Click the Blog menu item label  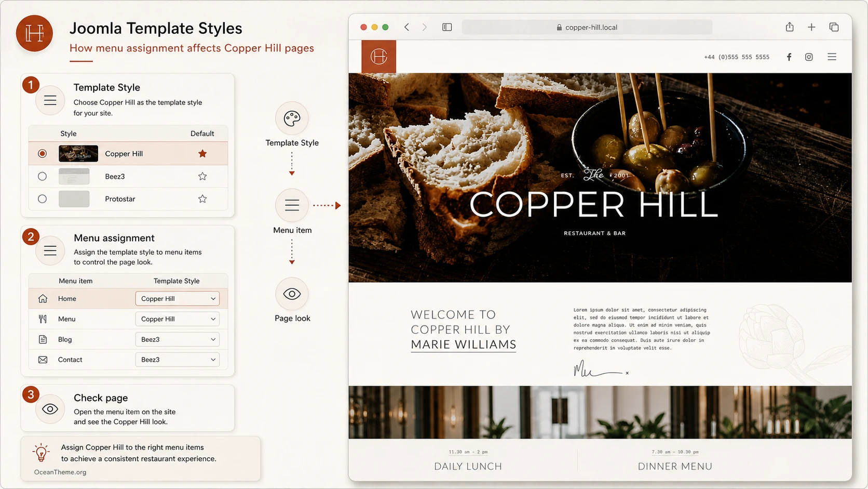point(65,339)
